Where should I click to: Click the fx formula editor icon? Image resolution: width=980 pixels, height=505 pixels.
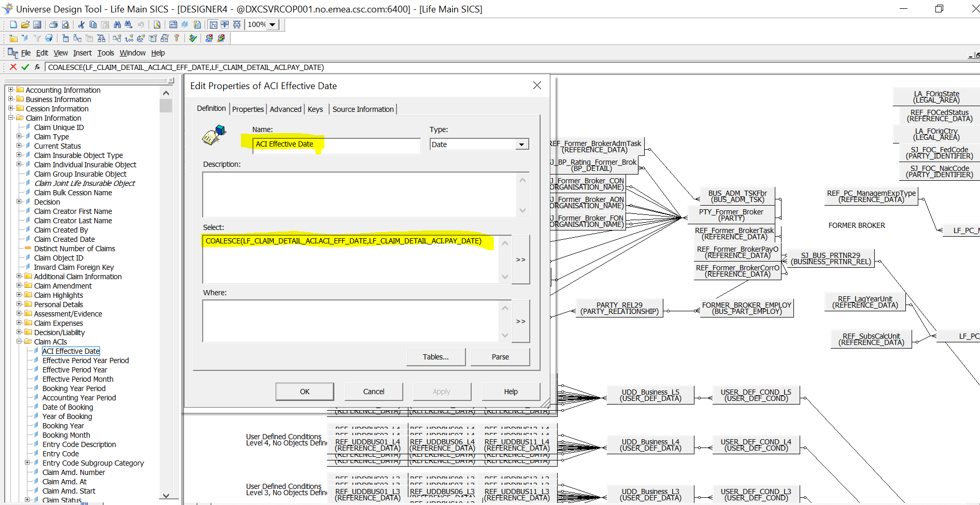37,67
